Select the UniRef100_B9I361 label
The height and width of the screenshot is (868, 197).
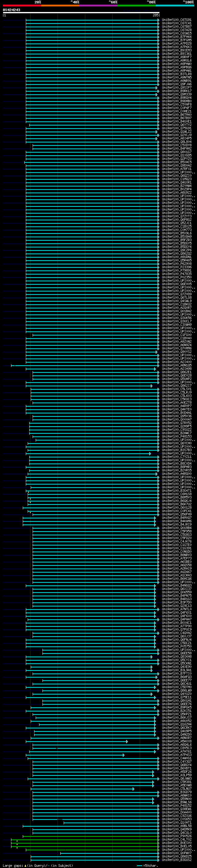[176, 54]
